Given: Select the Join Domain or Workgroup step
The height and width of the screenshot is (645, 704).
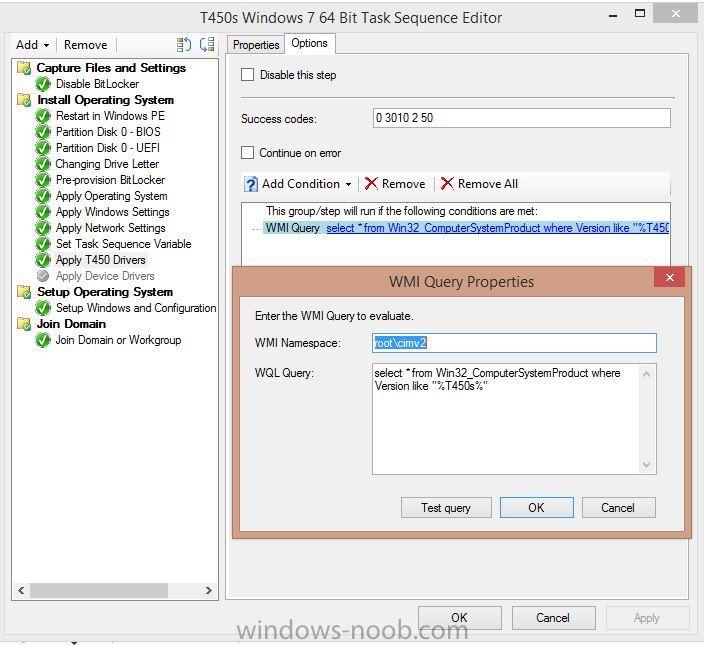Looking at the screenshot, I should click(118, 340).
